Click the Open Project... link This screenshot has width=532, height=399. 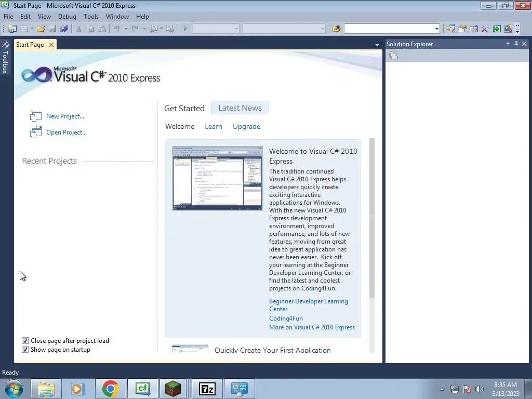[66, 132]
